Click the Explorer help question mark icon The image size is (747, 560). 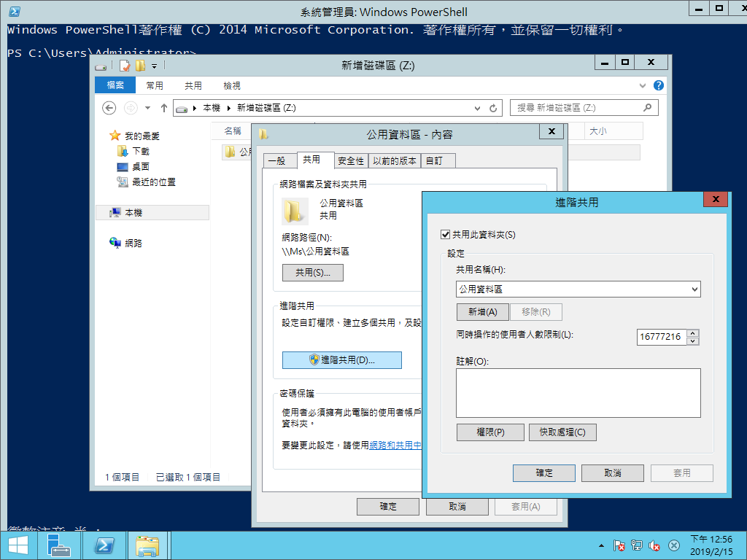659,85
